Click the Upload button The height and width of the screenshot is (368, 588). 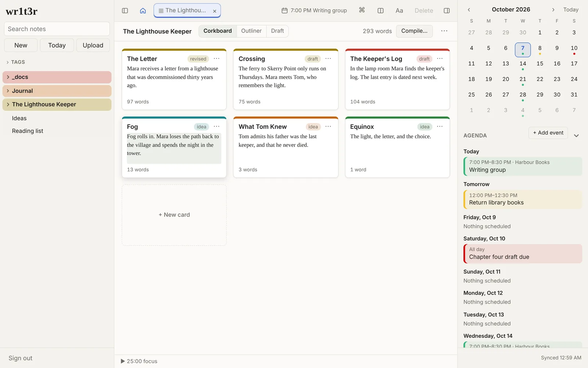pos(93,45)
